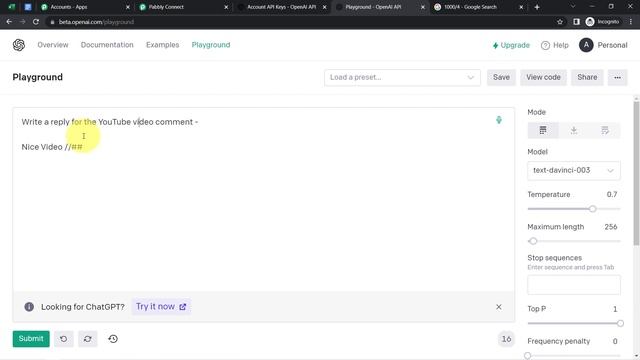The height and width of the screenshot is (360, 640).
Task: Open the Playground nav item
Action: [211, 45]
